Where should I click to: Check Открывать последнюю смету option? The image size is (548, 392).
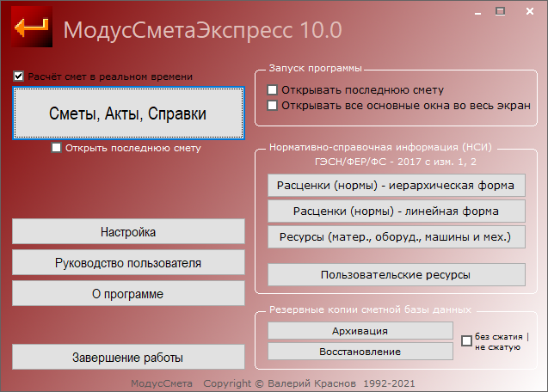272,89
